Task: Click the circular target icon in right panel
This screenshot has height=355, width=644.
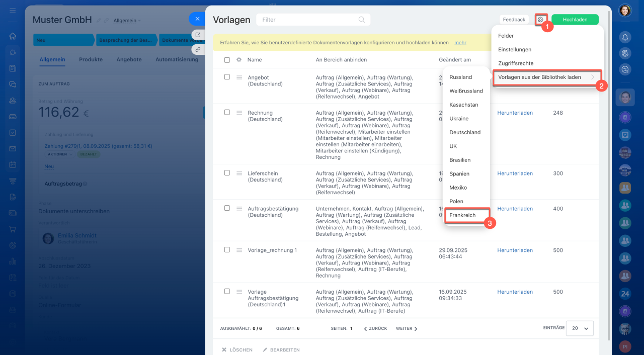Action: coord(625,53)
